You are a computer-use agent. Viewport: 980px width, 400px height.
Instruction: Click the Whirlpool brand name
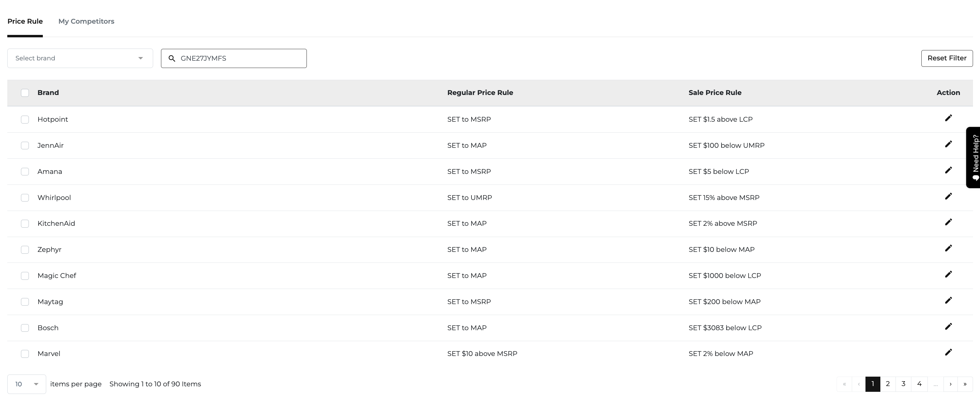54,198
